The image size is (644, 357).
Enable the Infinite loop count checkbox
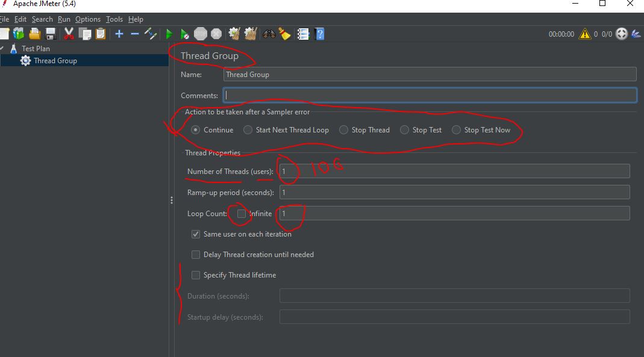pyautogui.click(x=242, y=214)
